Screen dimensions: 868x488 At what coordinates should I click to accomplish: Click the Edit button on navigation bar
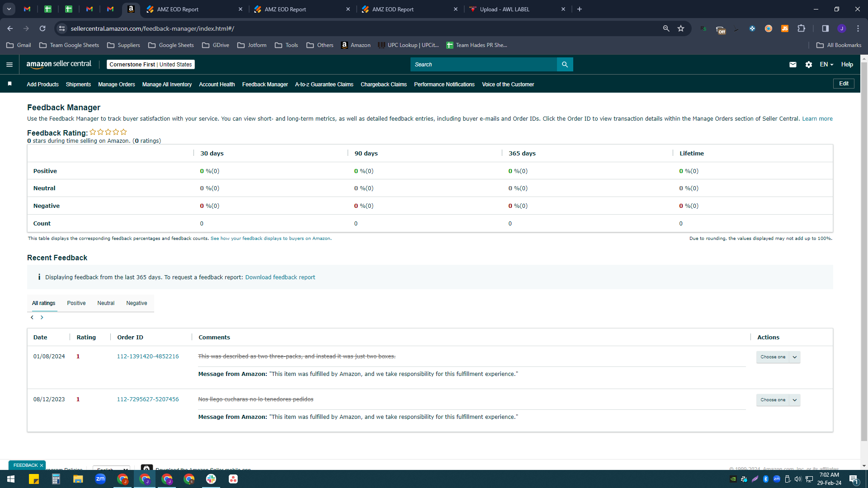click(x=844, y=84)
